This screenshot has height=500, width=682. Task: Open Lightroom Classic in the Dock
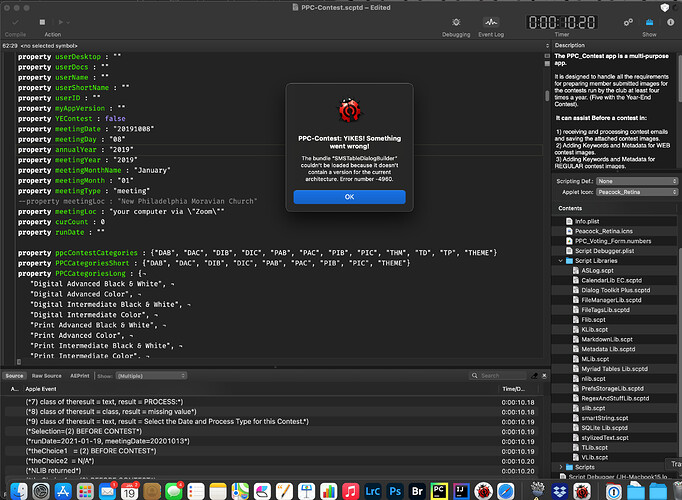pyautogui.click(x=373, y=491)
